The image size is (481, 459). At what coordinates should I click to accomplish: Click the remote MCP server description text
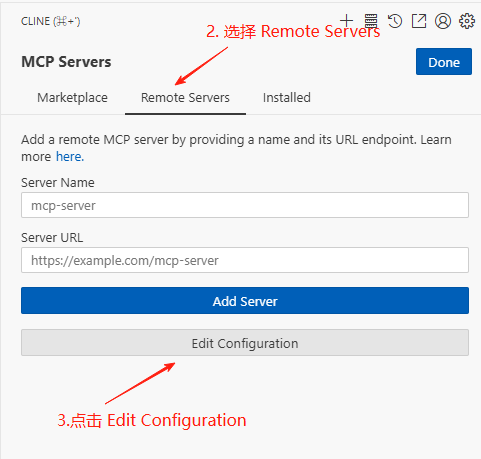pyautogui.click(x=236, y=148)
